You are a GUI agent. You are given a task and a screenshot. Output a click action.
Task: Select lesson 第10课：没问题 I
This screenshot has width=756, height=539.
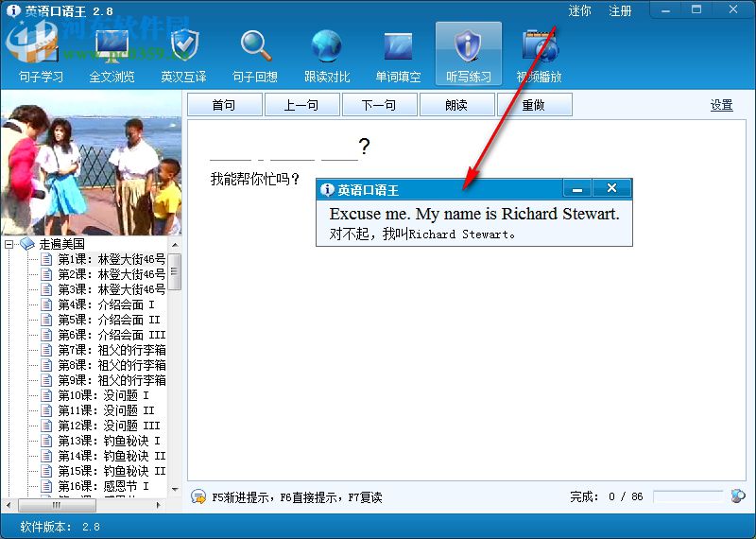[103, 395]
